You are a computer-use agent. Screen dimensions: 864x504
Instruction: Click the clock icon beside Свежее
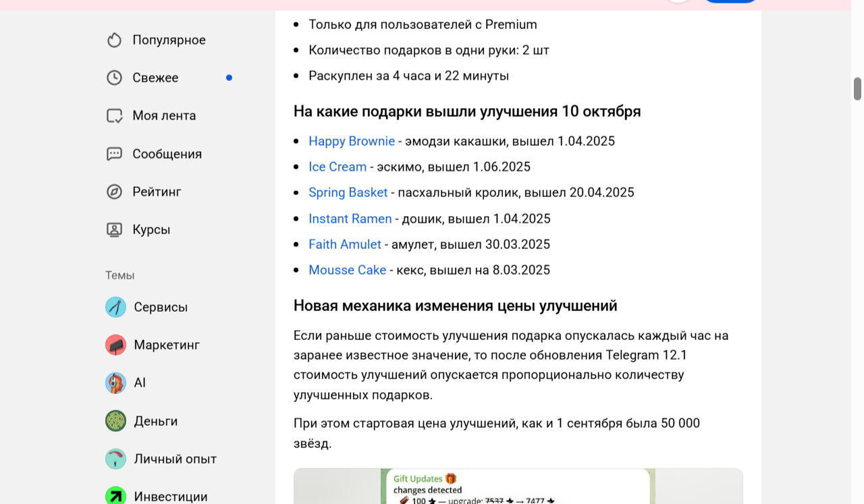point(114,78)
